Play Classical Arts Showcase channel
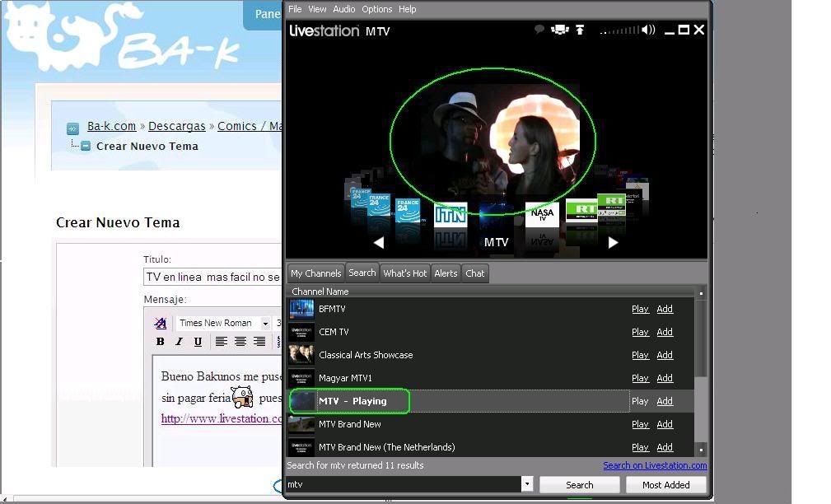This screenshot has width=831, height=504. pos(640,355)
